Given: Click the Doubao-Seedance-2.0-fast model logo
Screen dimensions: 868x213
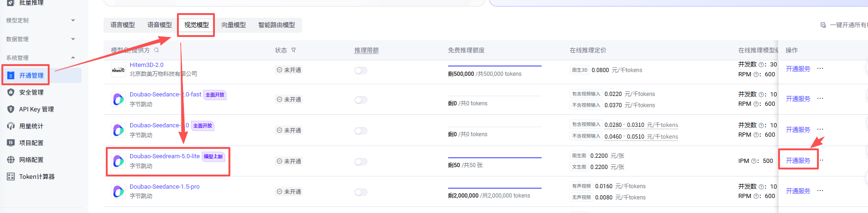Looking at the screenshot, I should point(118,99).
